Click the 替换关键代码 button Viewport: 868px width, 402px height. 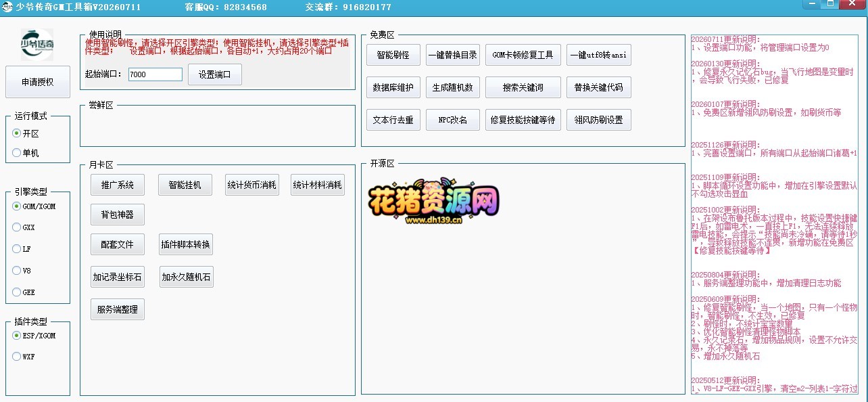click(x=599, y=87)
